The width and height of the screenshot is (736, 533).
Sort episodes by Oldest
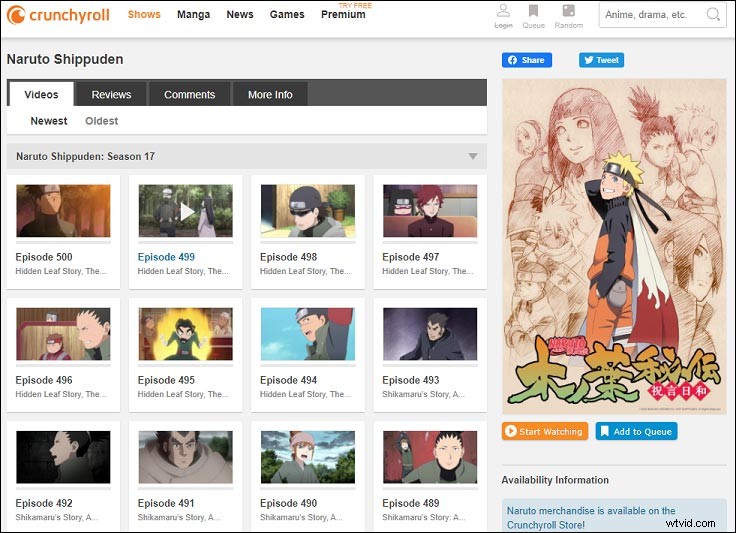[101, 121]
